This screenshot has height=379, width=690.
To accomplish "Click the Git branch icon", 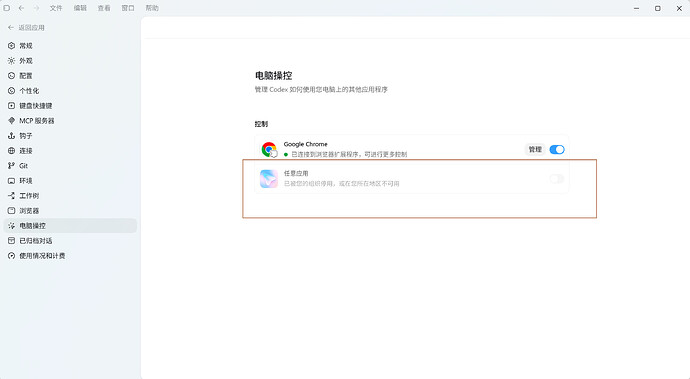I will click(x=11, y=166).
